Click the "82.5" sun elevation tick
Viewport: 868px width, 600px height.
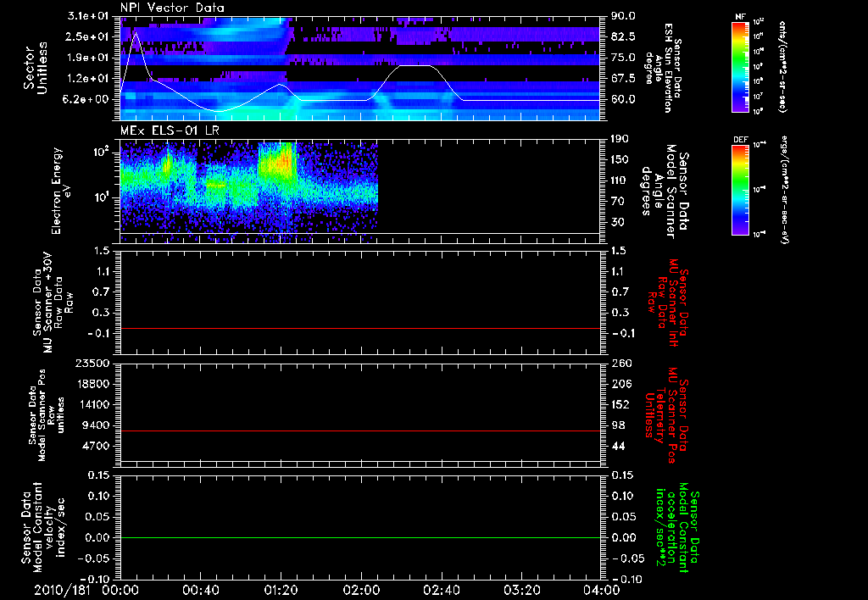click(623, 36)
